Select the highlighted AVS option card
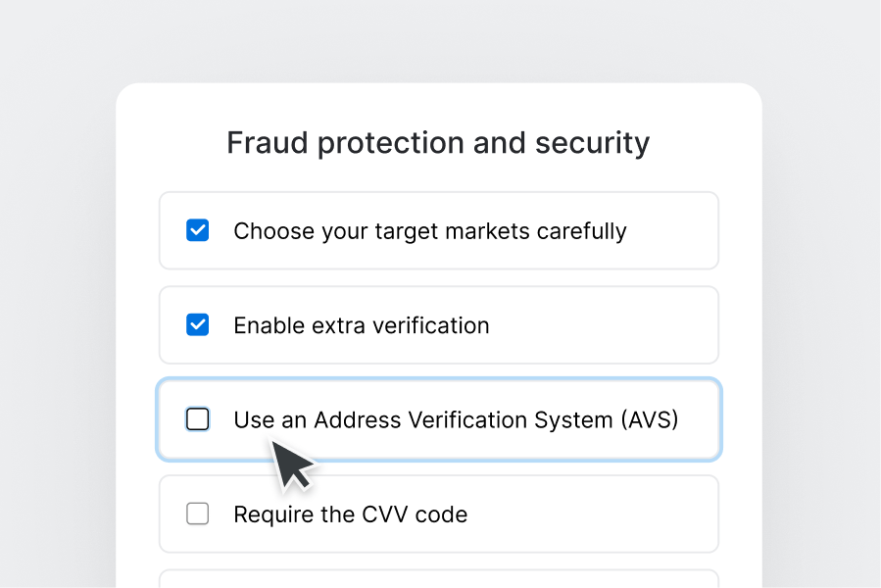 click(438, 418)
